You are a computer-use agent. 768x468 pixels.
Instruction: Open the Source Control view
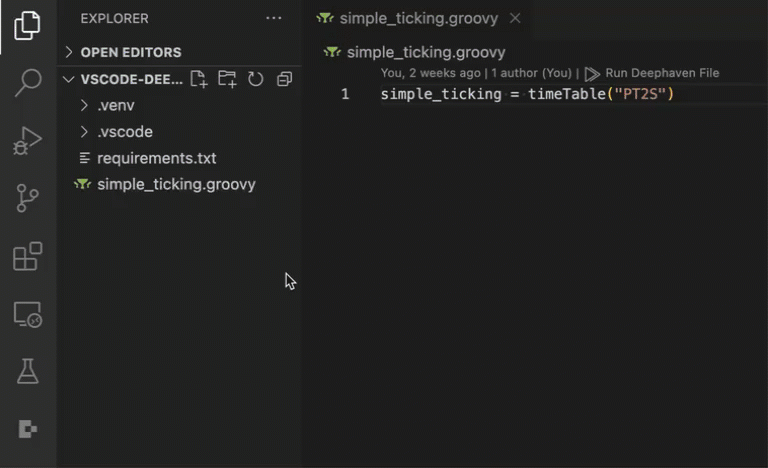(28, 198)
